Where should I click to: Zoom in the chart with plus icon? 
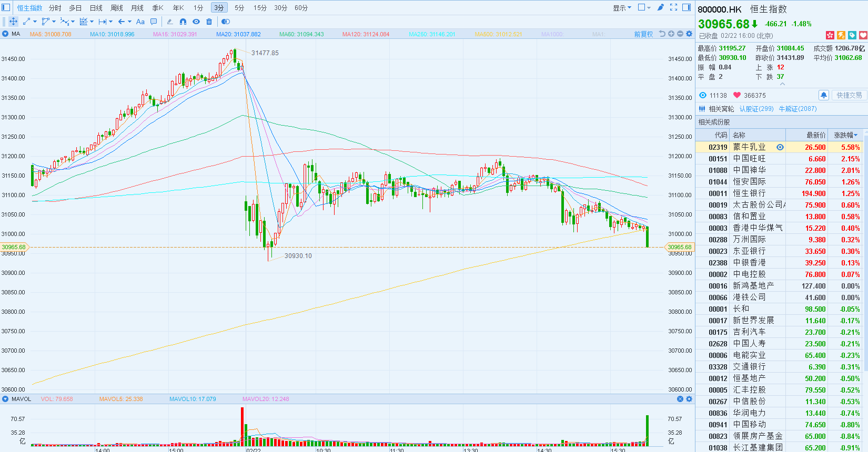671,34
